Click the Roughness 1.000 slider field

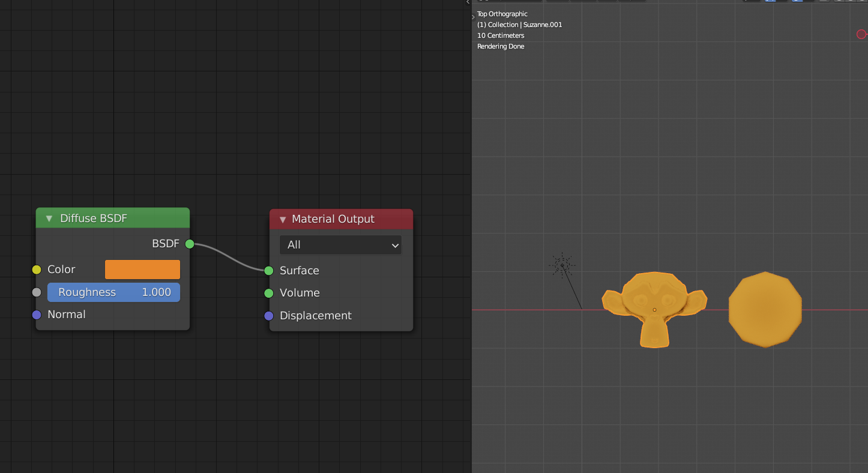pos(113,292)
